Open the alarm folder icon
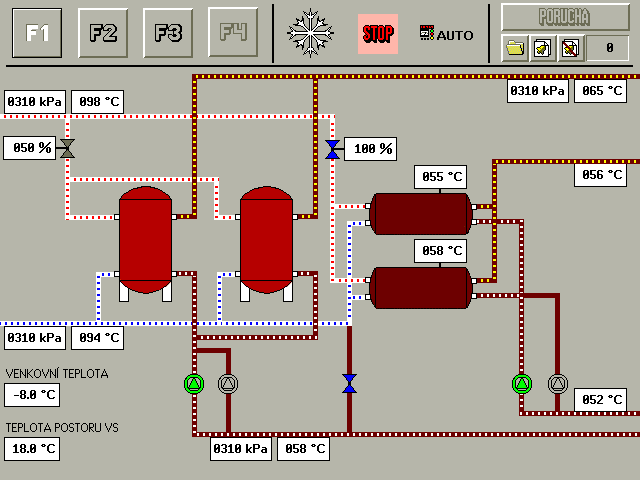 pos(515,47)
